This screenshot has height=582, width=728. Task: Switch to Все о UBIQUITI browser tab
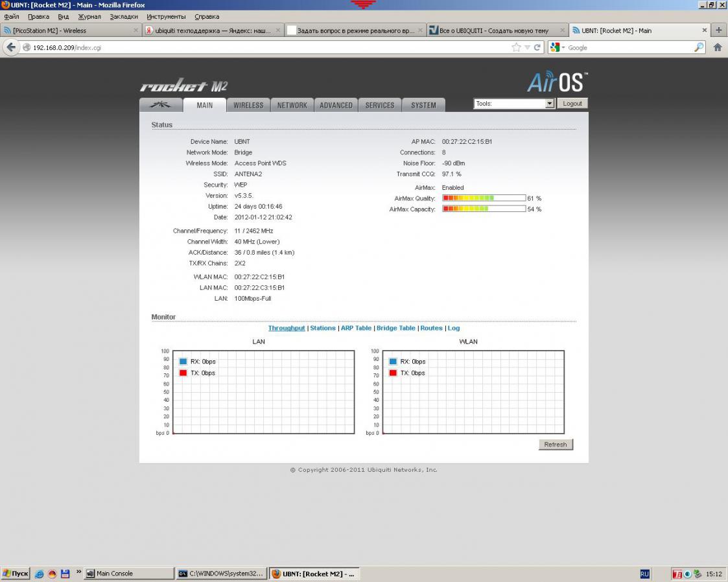497,30
